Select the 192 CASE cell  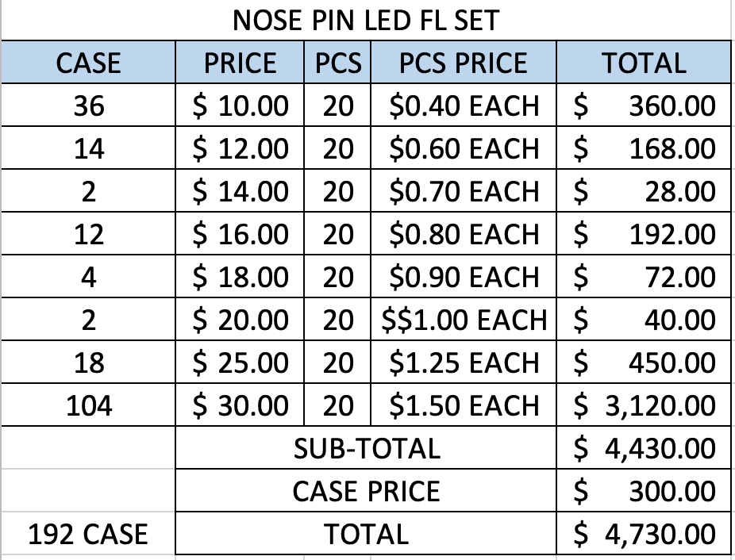point(88,534)
